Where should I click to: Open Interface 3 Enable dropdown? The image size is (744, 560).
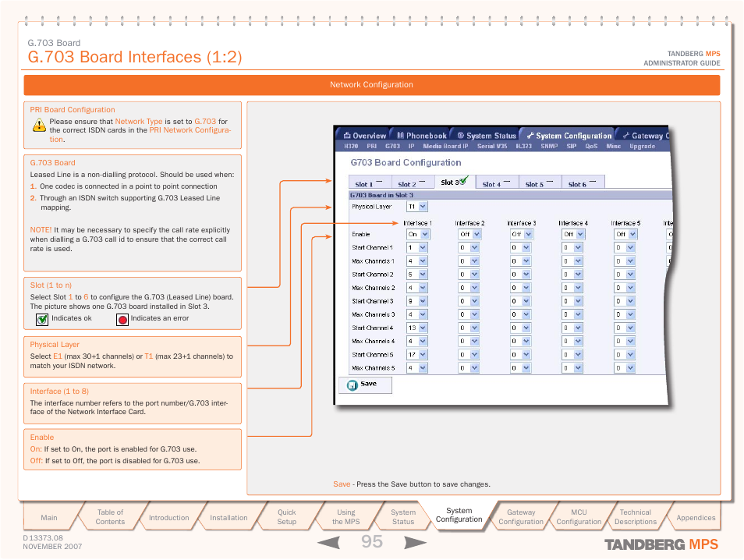[522, 234]
